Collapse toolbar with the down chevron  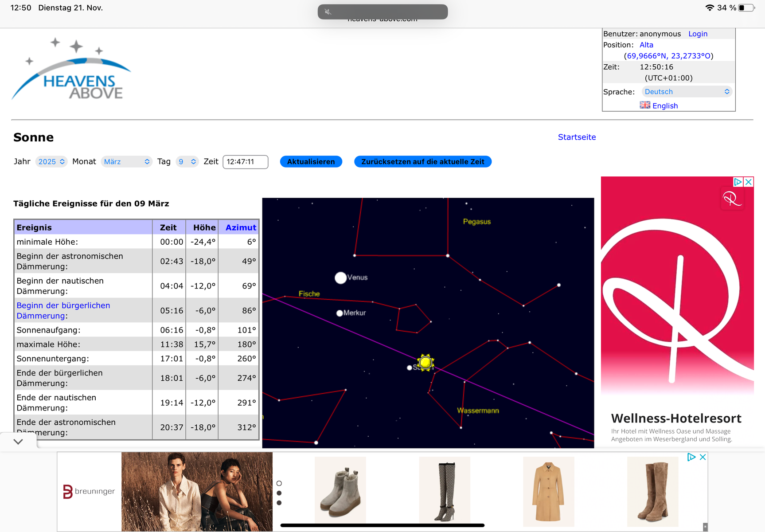18,442
